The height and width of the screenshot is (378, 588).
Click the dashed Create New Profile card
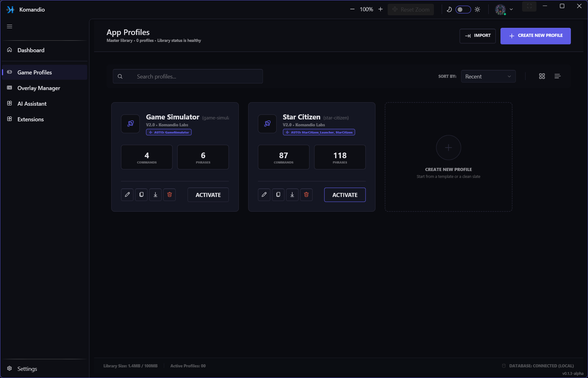click(x=448, y=157)
